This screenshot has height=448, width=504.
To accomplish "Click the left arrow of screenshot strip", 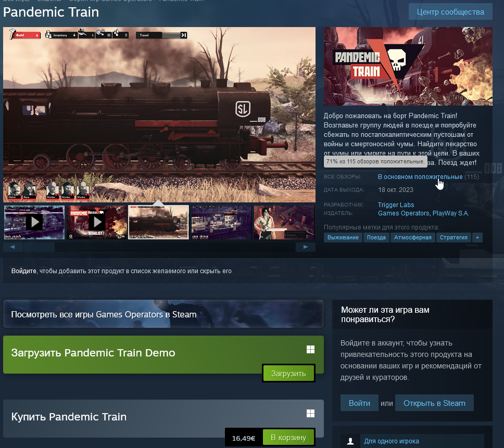I will 12,247.
